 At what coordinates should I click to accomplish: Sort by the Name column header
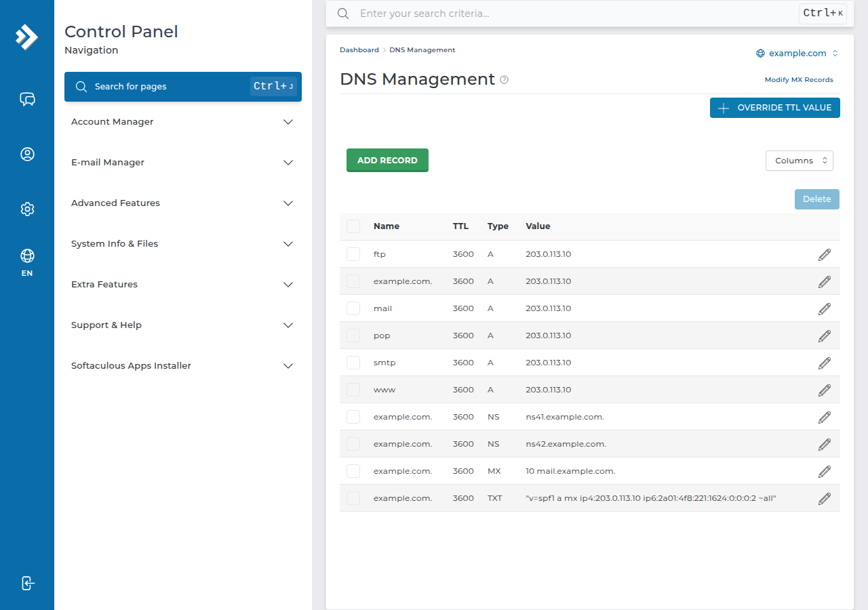387,226
